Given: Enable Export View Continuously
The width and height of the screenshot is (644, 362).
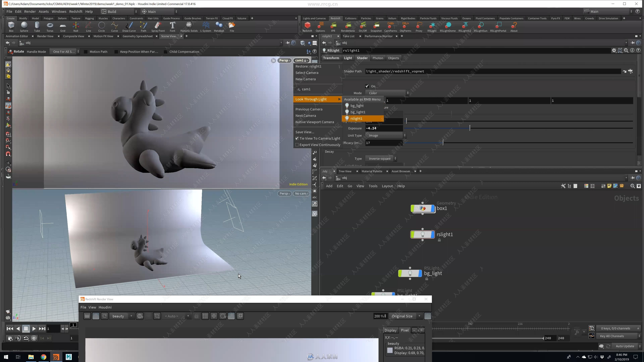Looking at the screenshot, I should 297,145.
